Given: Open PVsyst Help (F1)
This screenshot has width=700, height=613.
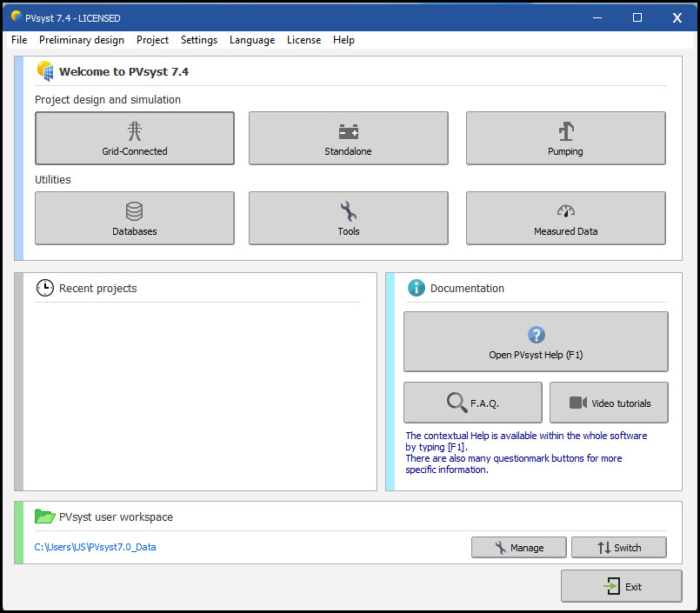Looking at the screenshot, I should [536, 342].
